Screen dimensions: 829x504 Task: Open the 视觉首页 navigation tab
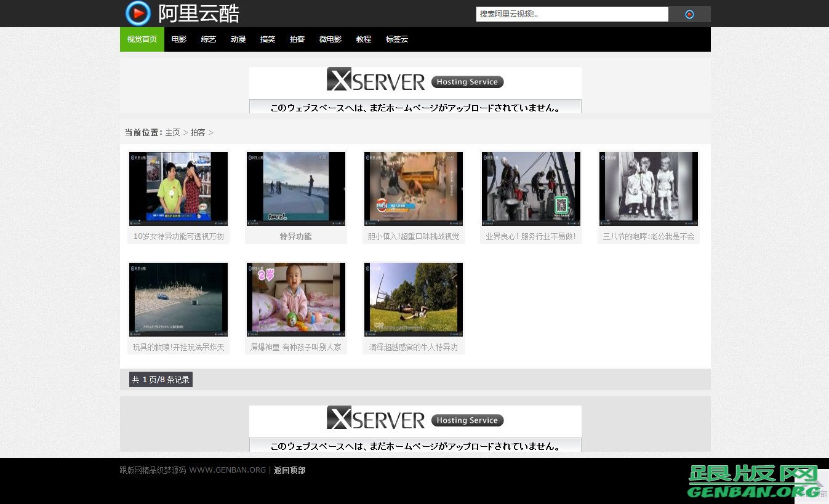pos(142,39)
